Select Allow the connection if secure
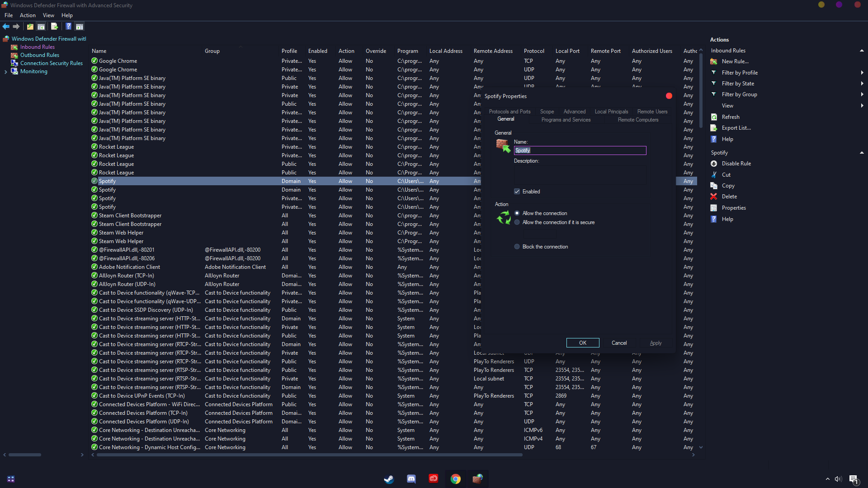This screenshot has height=488, width=868. point(517,222)
